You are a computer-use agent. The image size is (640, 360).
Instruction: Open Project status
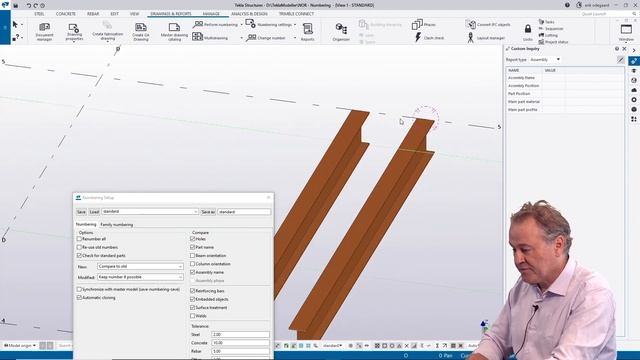(553, 42)
